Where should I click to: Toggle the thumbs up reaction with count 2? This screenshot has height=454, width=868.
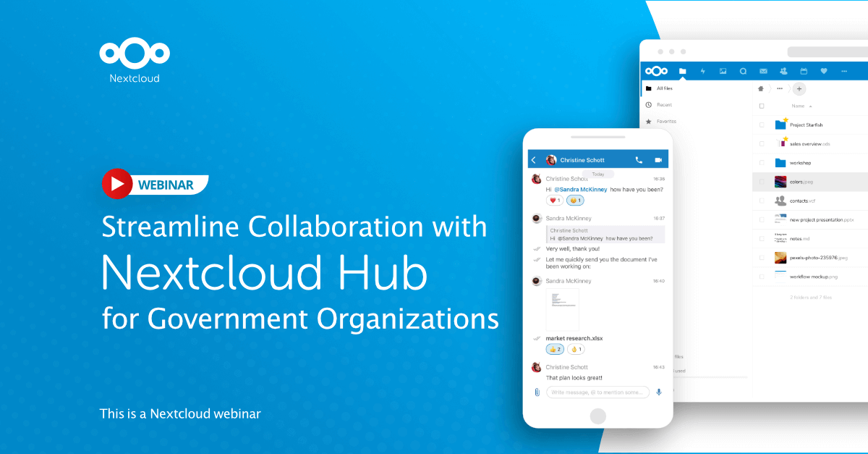(556, 350)
